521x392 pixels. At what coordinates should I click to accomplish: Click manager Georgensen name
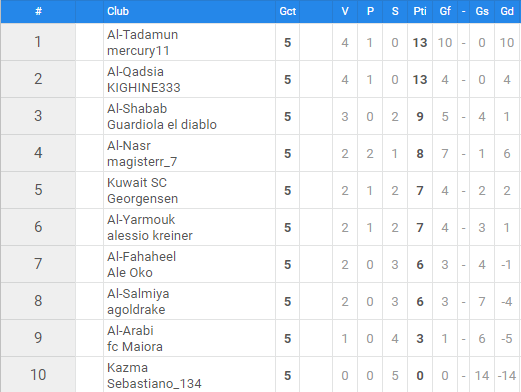click(142, 199)
